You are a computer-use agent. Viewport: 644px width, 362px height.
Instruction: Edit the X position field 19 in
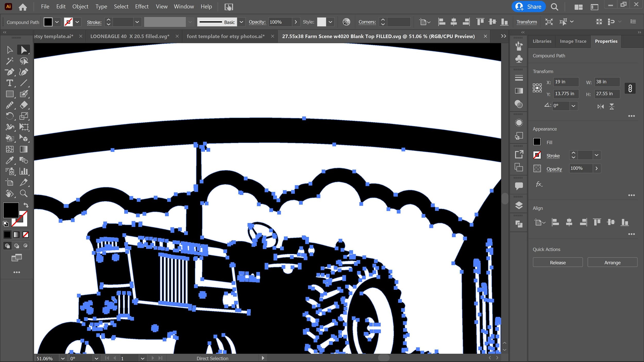tap(566, 82)
